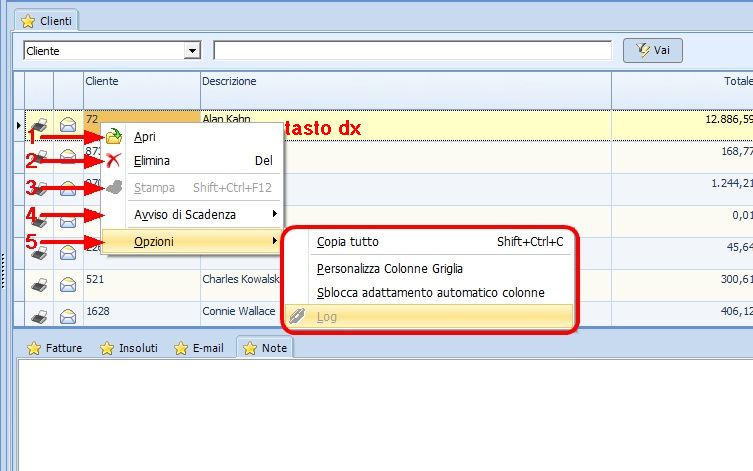Select the cell with client number 521
The width and height of the screenshot is (753, 471).
click(142, 285)
